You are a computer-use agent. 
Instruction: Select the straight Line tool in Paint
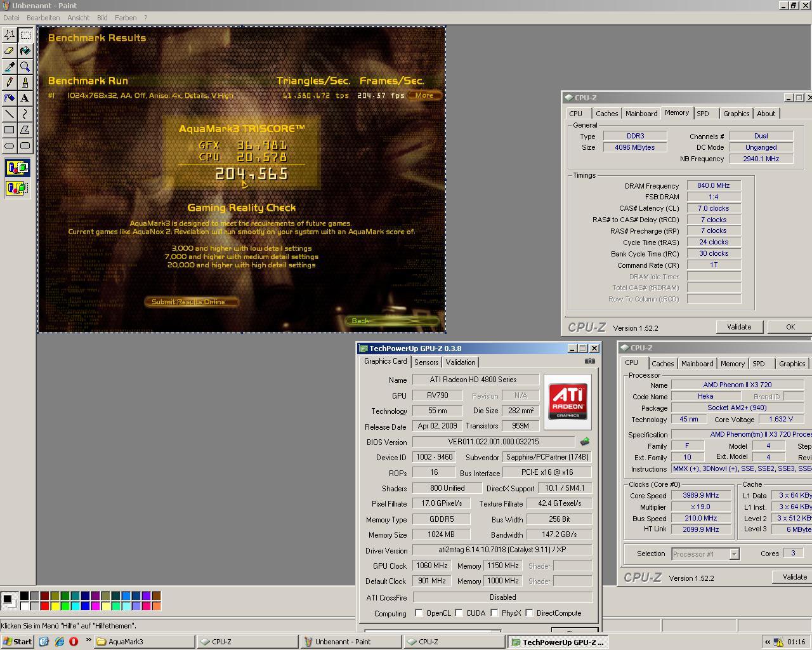pyautogui.click(x=10, y=114)
